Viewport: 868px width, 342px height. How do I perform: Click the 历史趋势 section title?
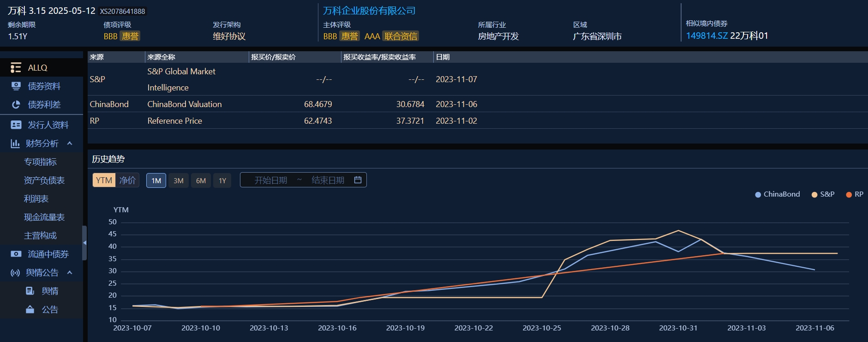[108, 159]
